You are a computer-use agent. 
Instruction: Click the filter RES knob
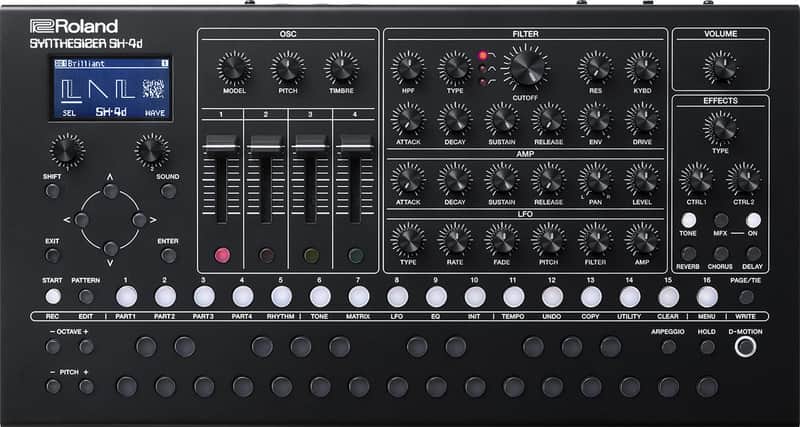pos(595,68)
